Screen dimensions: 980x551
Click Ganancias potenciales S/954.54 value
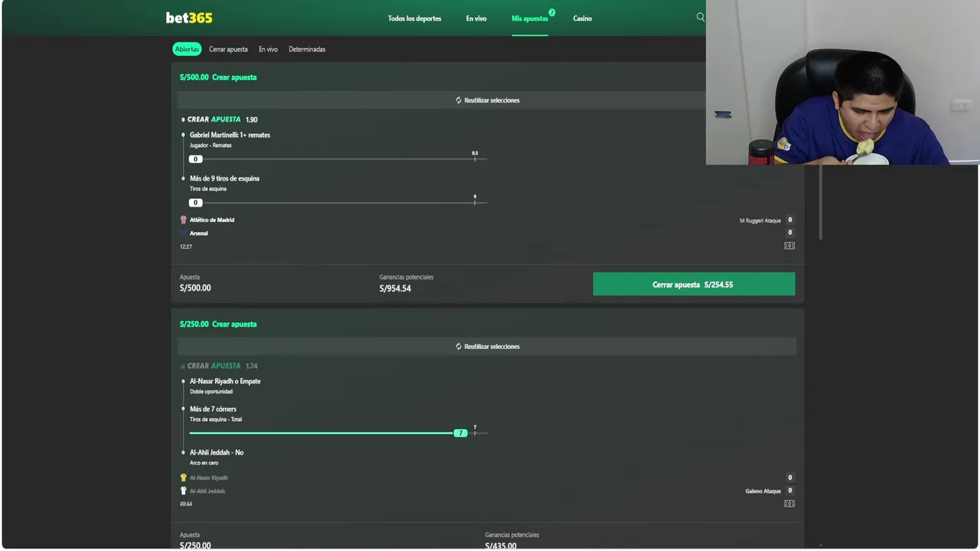pyautogui.click(x=395, y=289)
